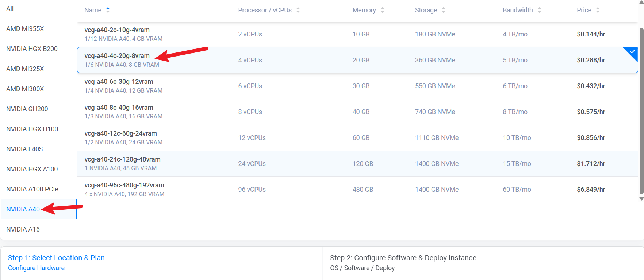Image resolution: width=644 pixels, height=280 pixels.
Task: Click the Processor / vCPUs header label
Action: coord(265,10)
